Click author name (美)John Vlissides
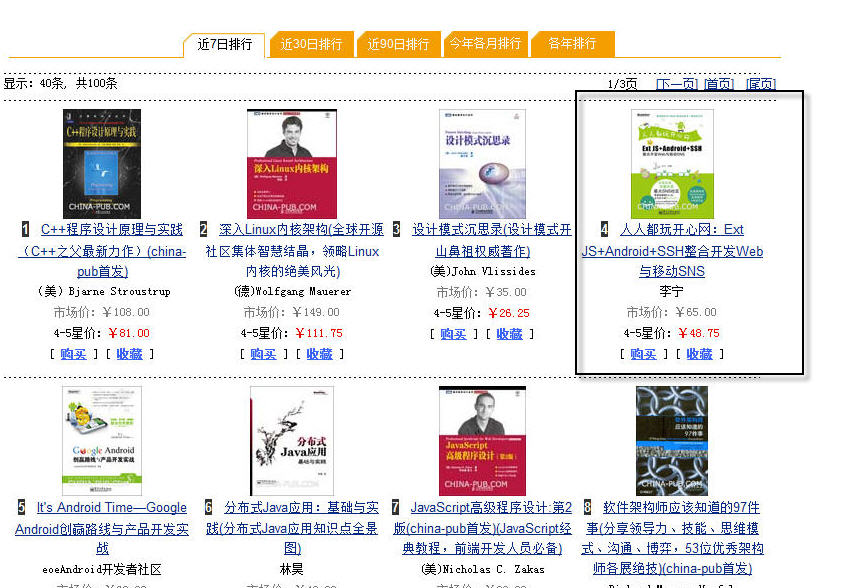 [x=483, y=272]
